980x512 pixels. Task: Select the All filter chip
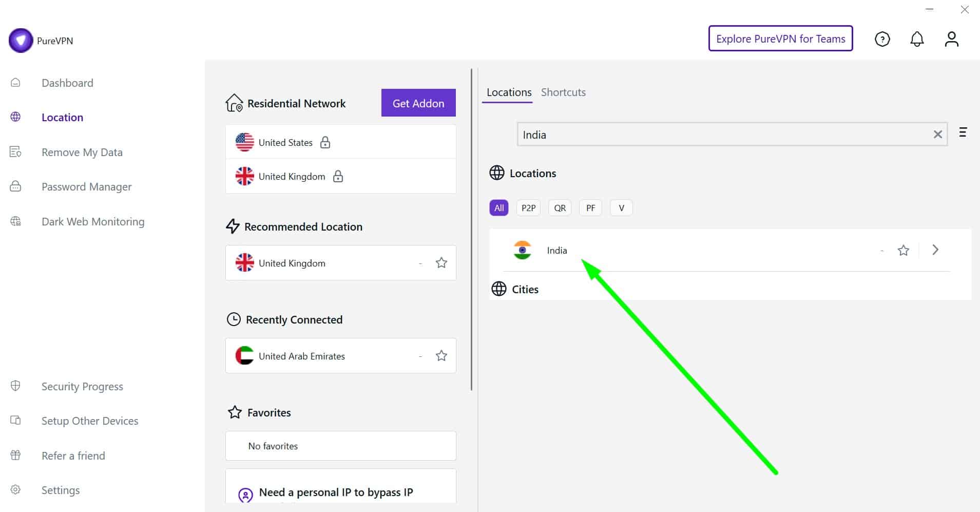[x=499, y=208]
